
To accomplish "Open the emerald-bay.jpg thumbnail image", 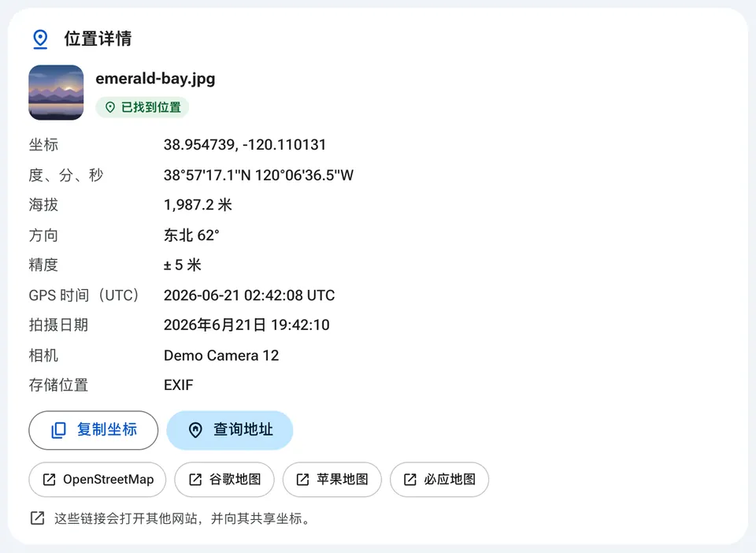I will tap(56, 92).
